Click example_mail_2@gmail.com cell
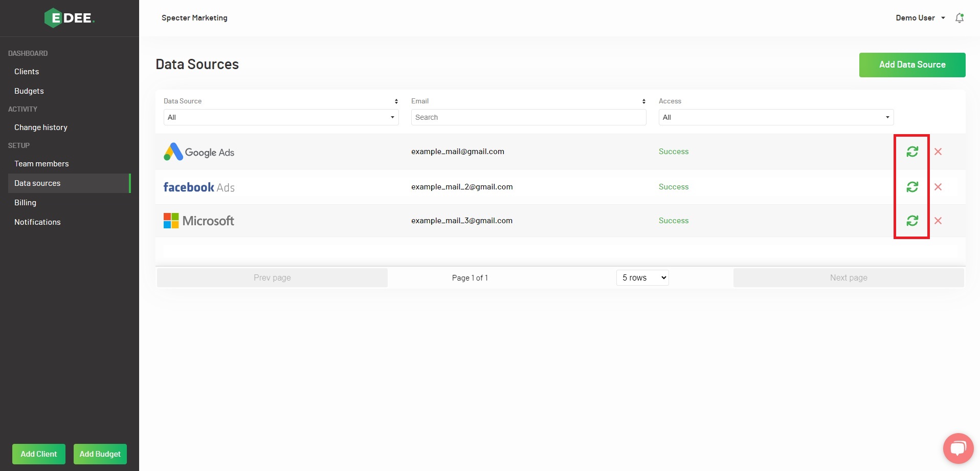The image size is (980, 471). [462, 187]
